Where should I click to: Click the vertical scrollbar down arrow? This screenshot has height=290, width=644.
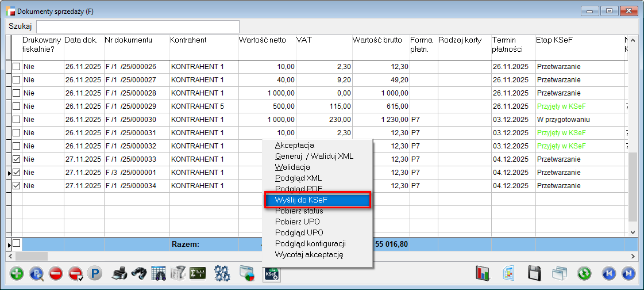click(x=633, y=232)
